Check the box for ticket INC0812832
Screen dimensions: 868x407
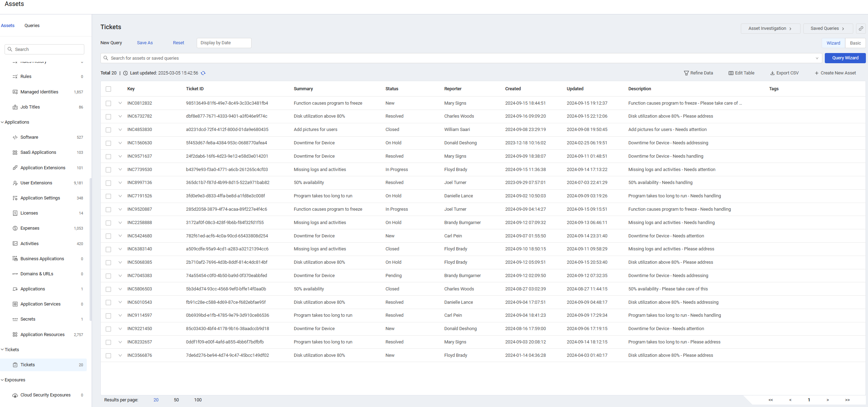pos(109,104)
